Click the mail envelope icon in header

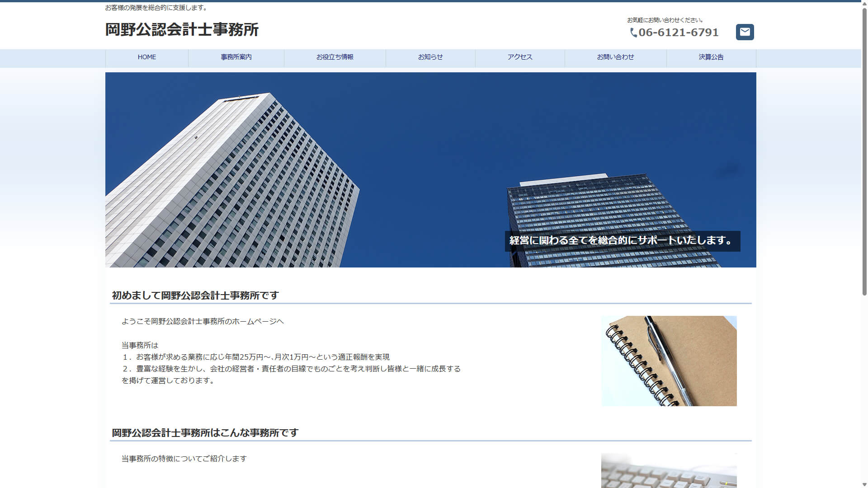[745, 32]
